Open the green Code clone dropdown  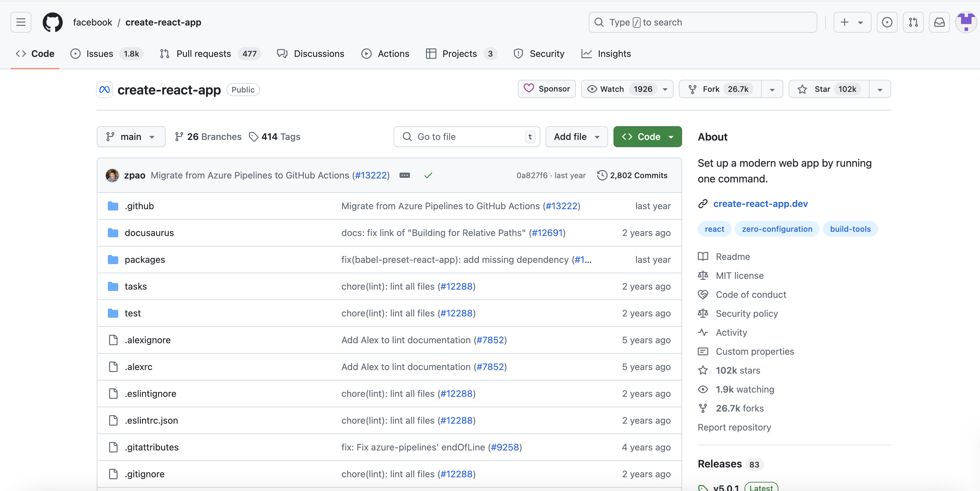(x=647, y=137)
